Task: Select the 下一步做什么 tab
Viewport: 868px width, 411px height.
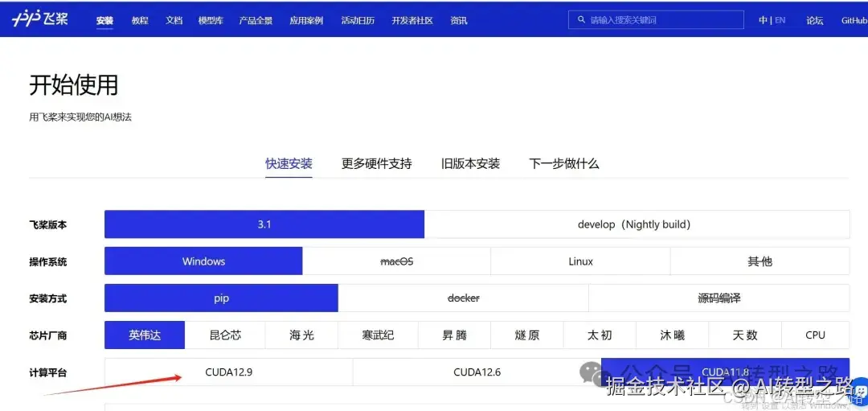Action: click(564, 164)
